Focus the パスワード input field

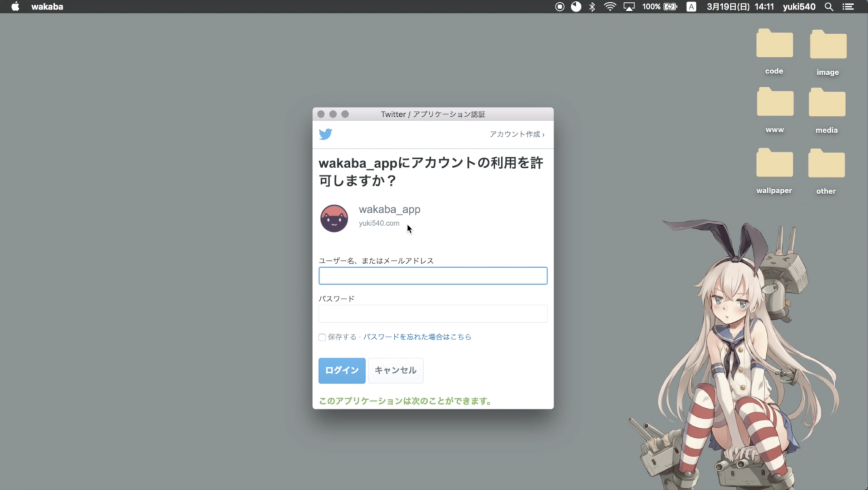point(432,314)
